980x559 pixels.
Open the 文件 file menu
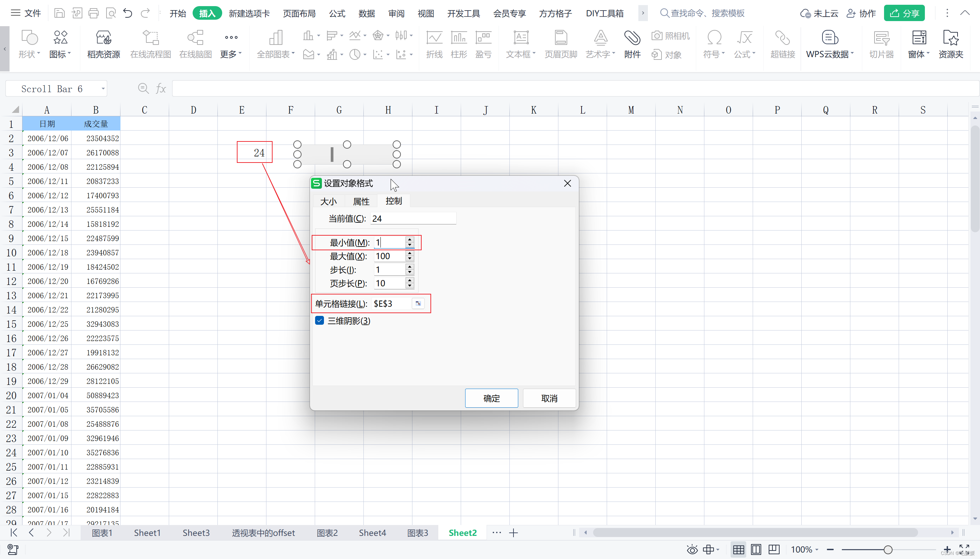26,14
